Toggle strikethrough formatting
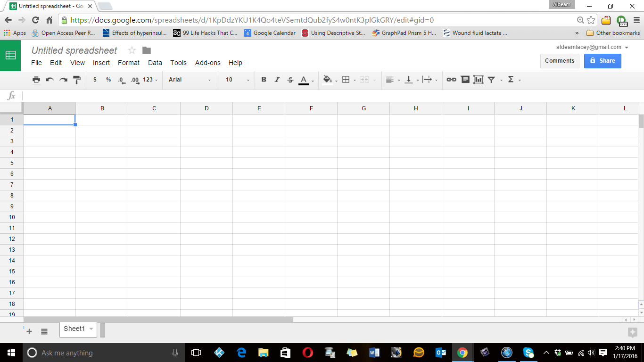 coord(290,80)
